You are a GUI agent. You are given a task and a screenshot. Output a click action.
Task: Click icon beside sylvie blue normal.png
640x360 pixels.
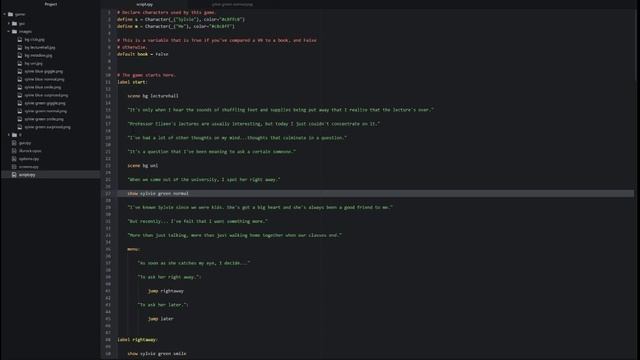20,79
